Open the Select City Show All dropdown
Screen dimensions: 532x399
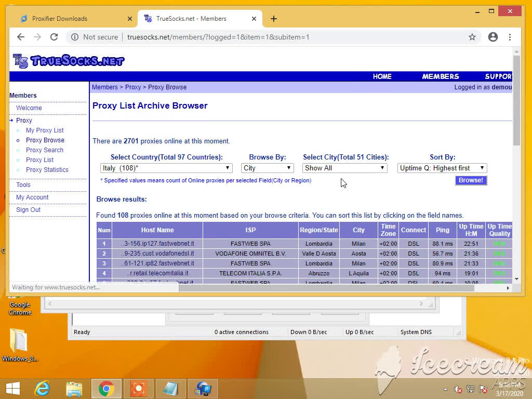(x=345, y=168)
